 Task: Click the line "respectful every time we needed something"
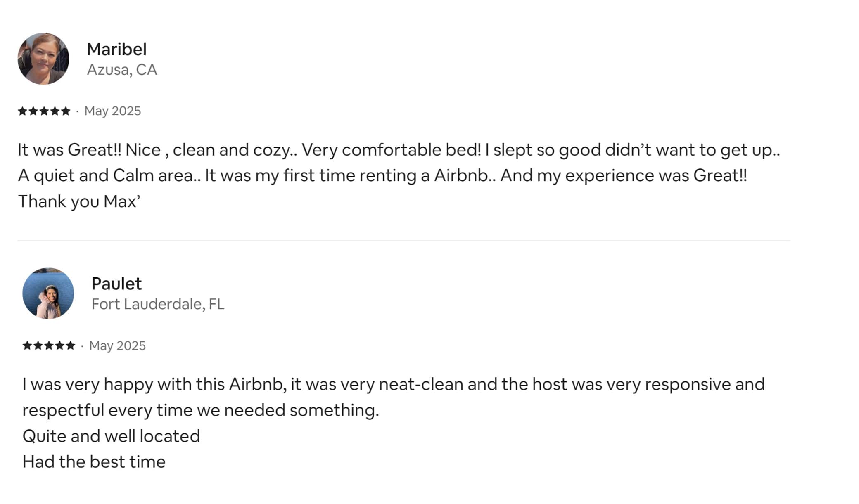(x=201, y=410)
